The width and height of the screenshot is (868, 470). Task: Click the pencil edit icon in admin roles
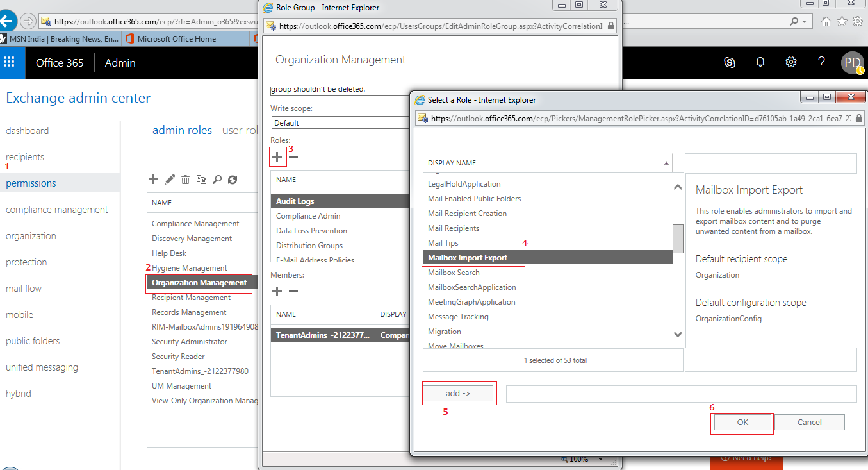[x=170, y=180]
